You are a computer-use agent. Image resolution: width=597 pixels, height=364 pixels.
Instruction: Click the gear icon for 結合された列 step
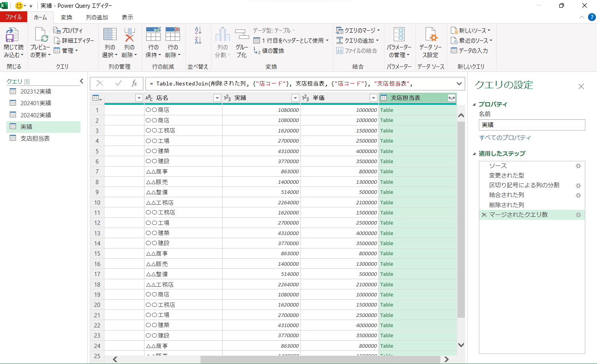coord(578,195)
